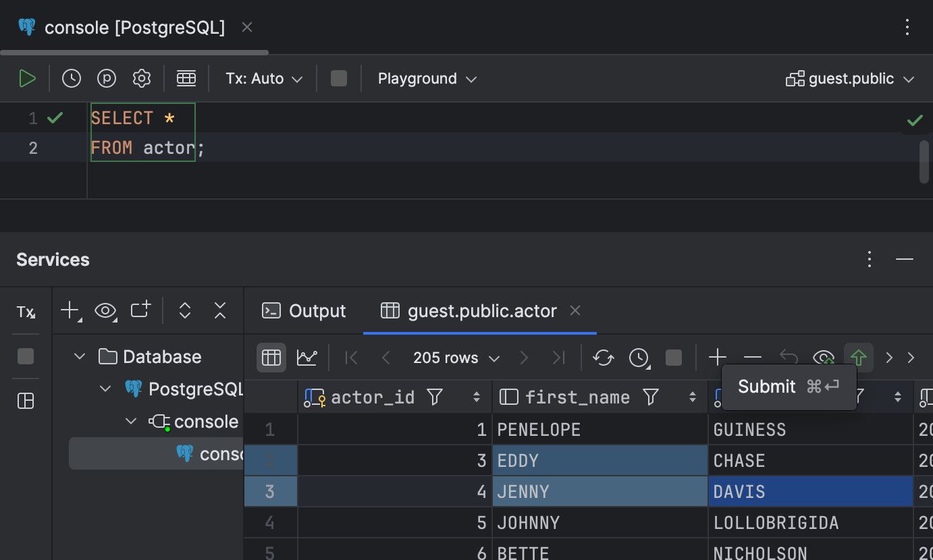Image resolution: width=933 pixels, height=560 pixels.
Task: Refresh the actor table data
Action: click(x=603, y=358)
